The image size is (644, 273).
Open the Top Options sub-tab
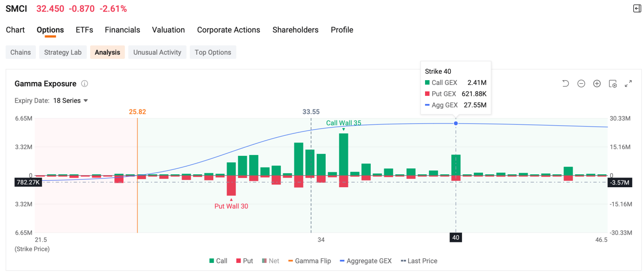pyautogui.click(x=213, y=52)
